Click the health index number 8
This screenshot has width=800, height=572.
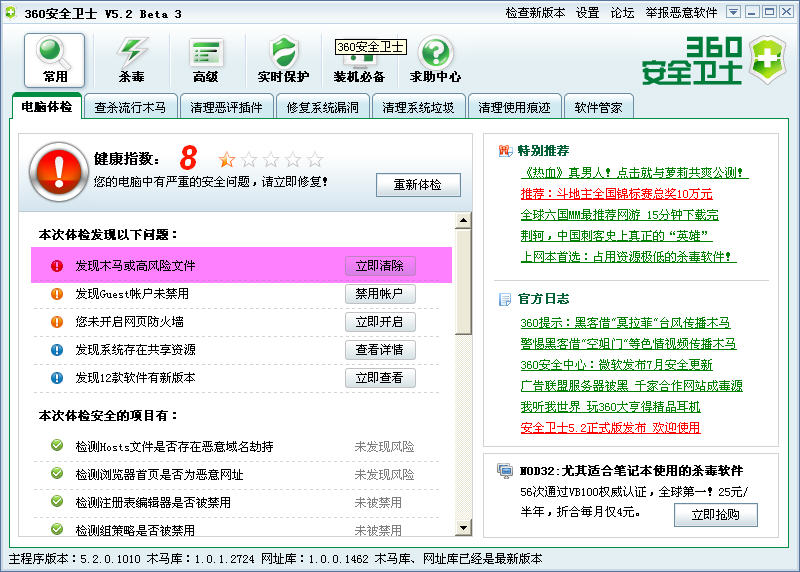coord(188,158)
